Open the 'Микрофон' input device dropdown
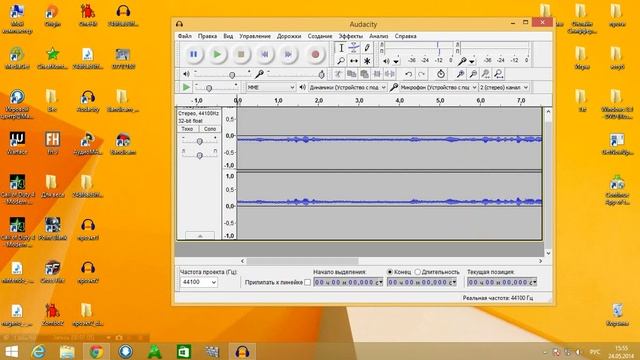Viewport: 640px width, 360px height. pos(438,87)
